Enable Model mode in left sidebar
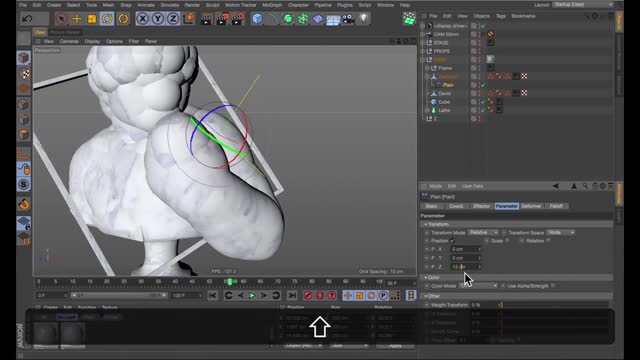Viewport: 640px width, 360px height. click(x=24, y=58)
